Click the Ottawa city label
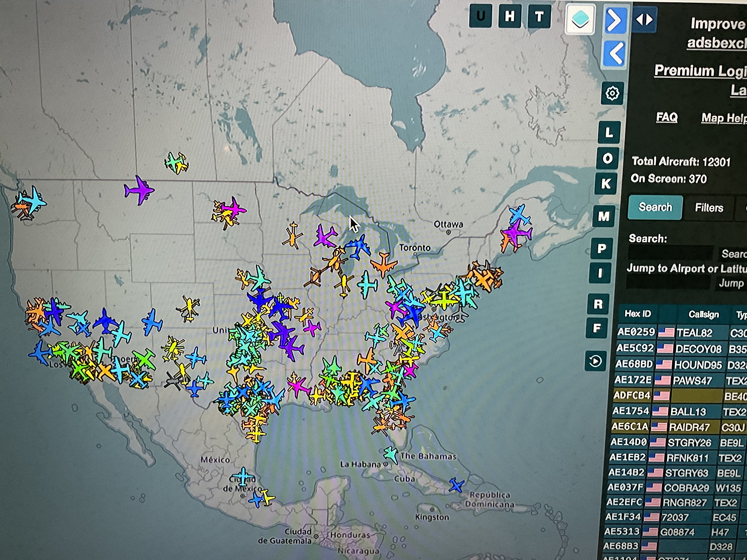 pyautogui.click(x=449, y=224)
